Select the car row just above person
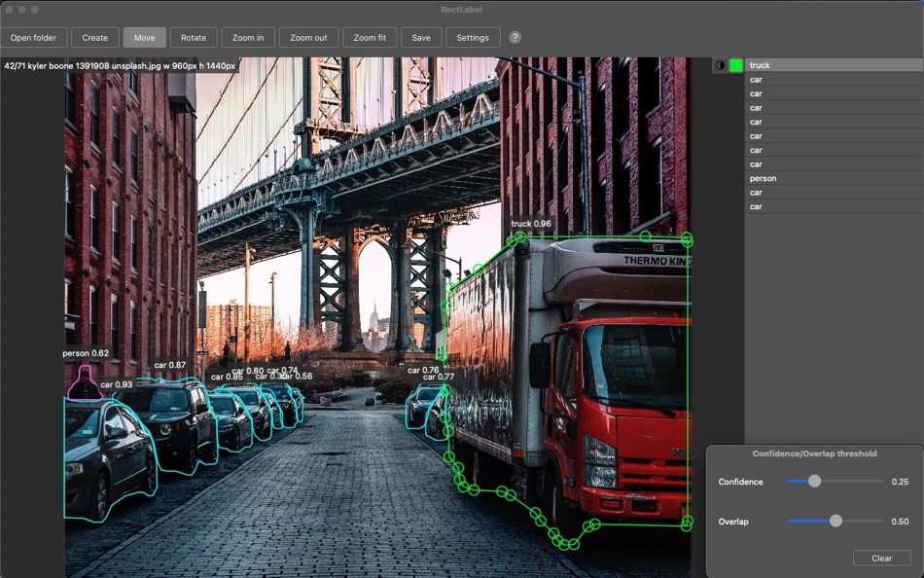The width and height of the screenshot is (924, 578). pos(834,164)
